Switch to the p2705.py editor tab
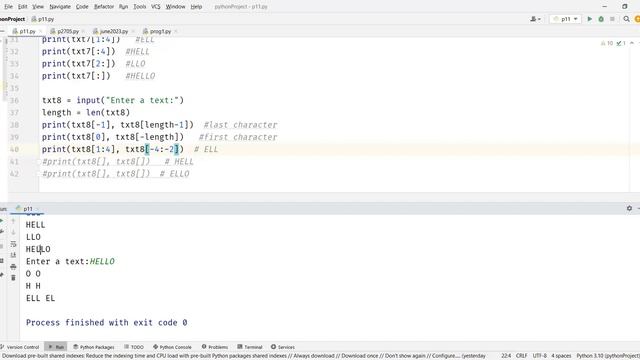This screenshot has width=640, height=360. click(x=68, y=31)
